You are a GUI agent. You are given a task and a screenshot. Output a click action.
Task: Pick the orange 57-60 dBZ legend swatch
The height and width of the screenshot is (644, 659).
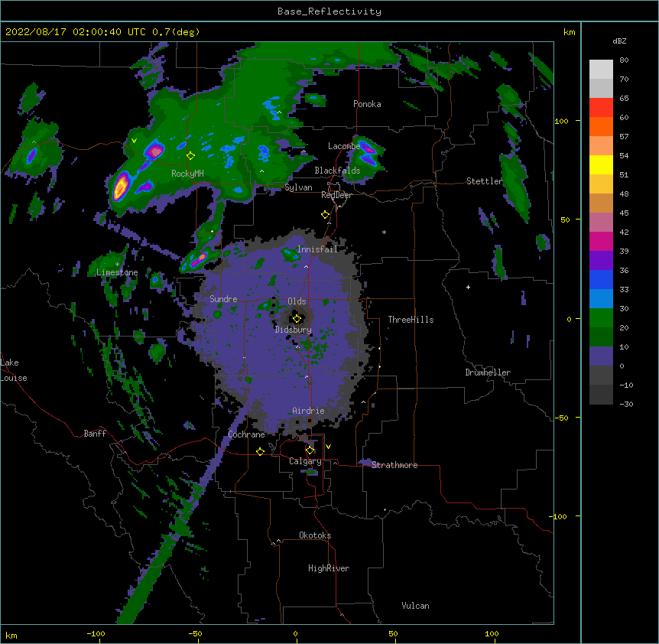pyautogui.click(x=601, y=127)
